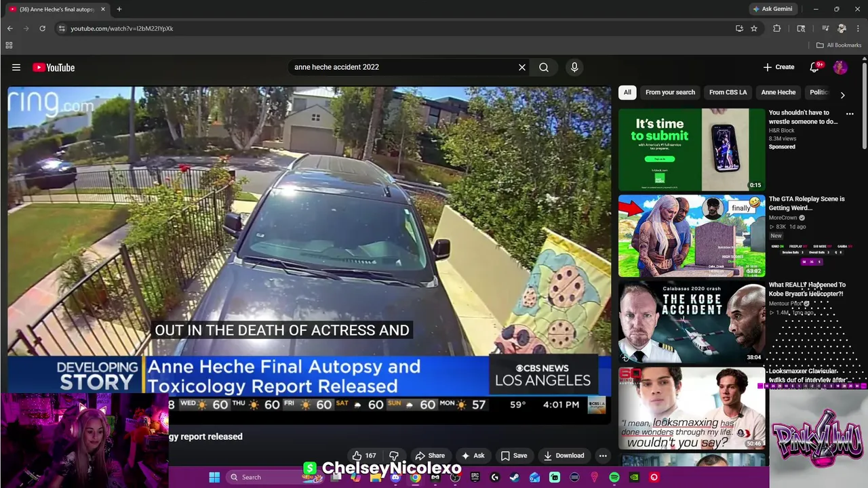This screenshot has width=868, height=488.
Task: Open the H&R Block sponsored thumbnail
Action: (692, 150)
